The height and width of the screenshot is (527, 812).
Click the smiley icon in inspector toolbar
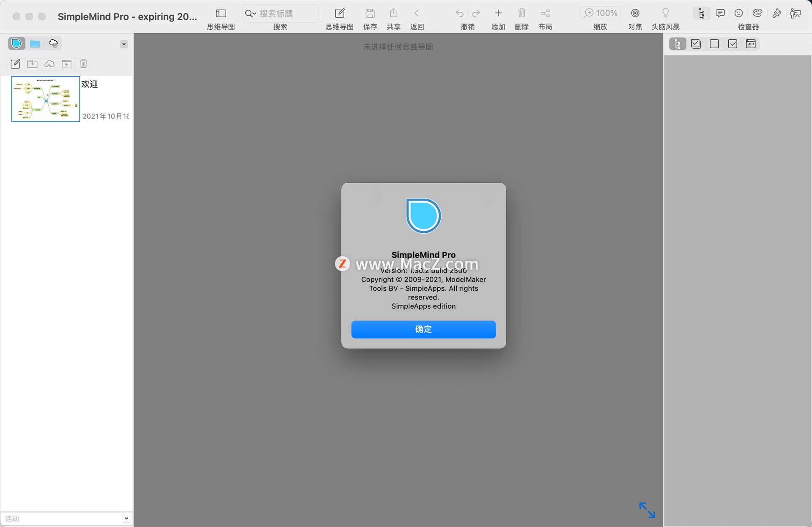point(738,14)
